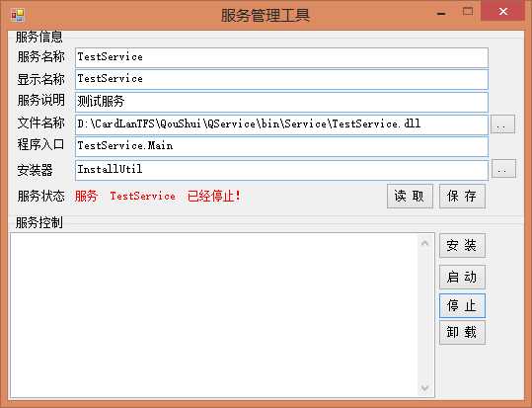The width and height of the screenshot is (532, 408).
Task: Browse for file next to 文件名称 field
Action: 502,124
